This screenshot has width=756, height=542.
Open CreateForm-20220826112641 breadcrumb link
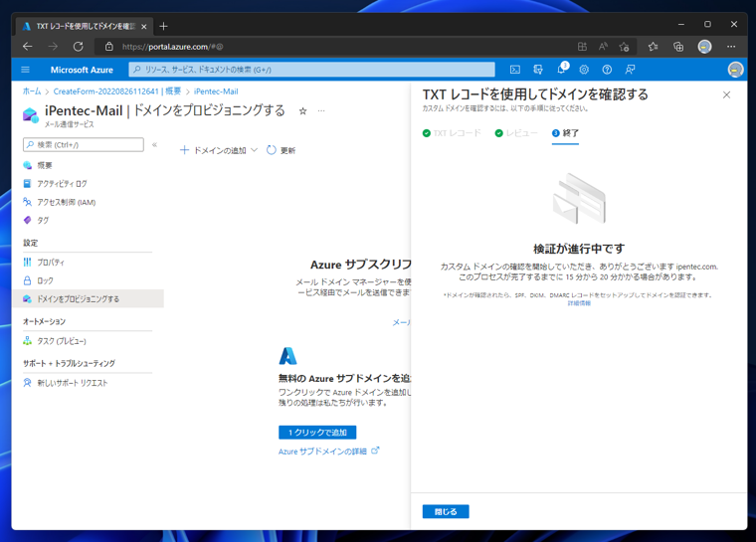click(117, 91)
